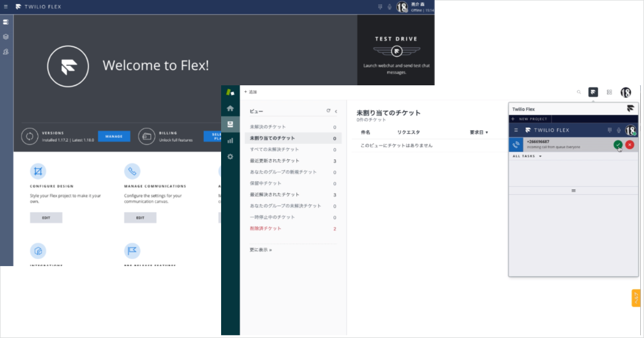Viewport: 644px width, 338px height.
Task: Open hamburger menu in Flex admin window
Action: 6,7
